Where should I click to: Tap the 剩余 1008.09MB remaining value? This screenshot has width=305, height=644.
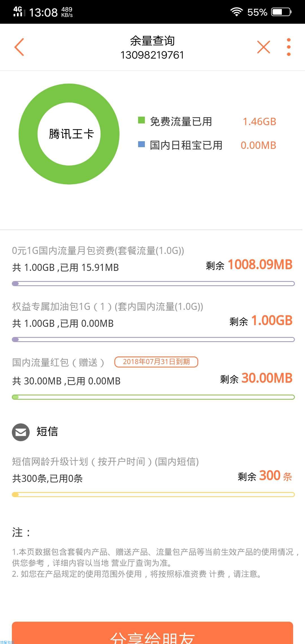click(x=249, y=265)
